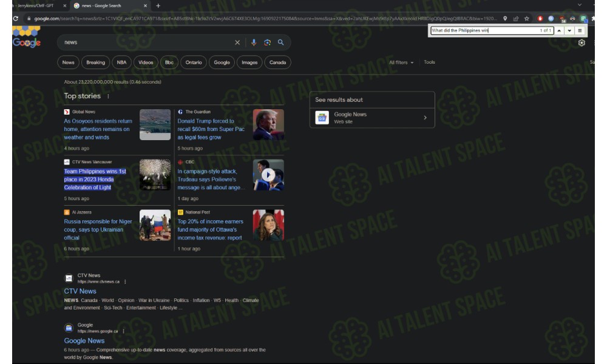Open the Team Philippines wins 1st place story
This screenshot has width=607, height=364.
click(95, 180)
